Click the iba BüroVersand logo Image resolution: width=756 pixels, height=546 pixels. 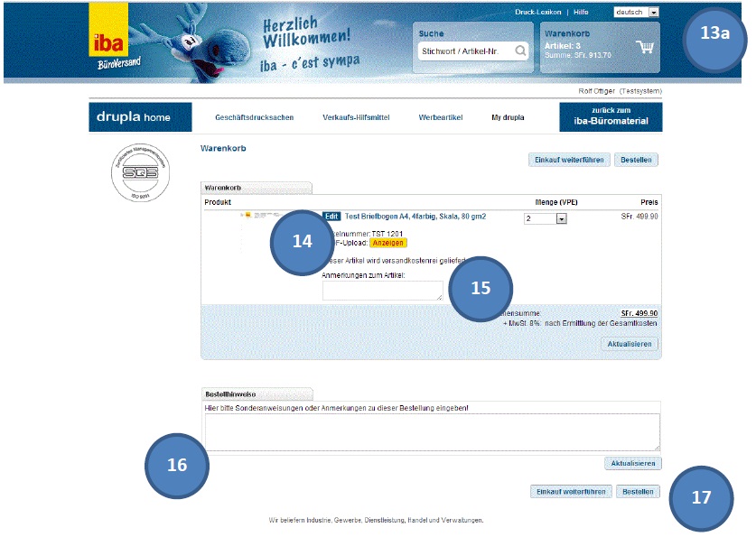click(x=109, y=40)
